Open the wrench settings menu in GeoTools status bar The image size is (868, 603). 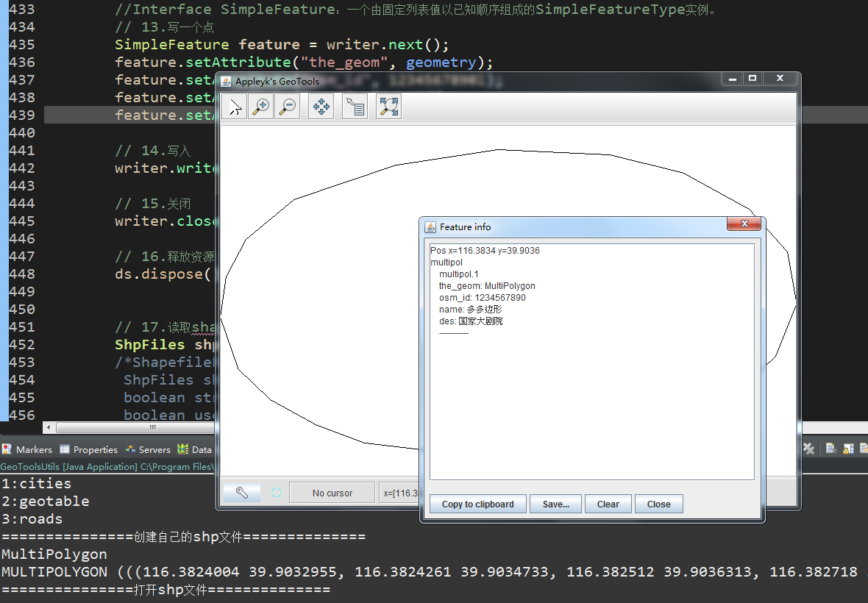point(242,493)
